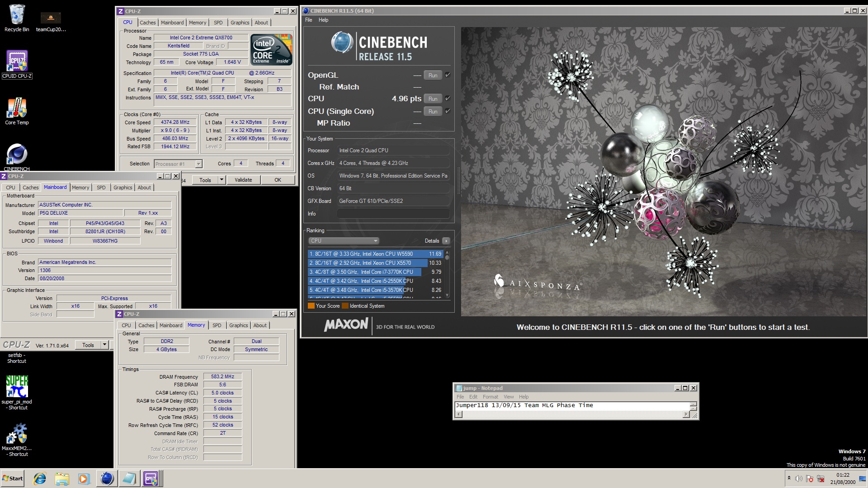Click the OK button in CPU-Z
The width and height of the screenshot is (868, 488).
point(278,180)
